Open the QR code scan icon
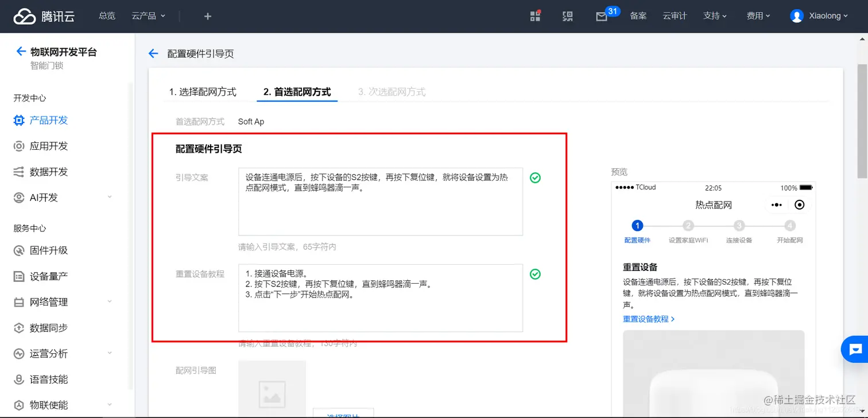This screenshot has width=868, height=418. 568,16
